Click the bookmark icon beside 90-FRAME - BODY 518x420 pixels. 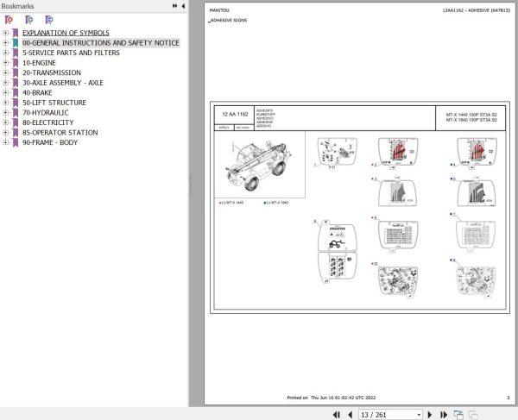pos(16,142)
